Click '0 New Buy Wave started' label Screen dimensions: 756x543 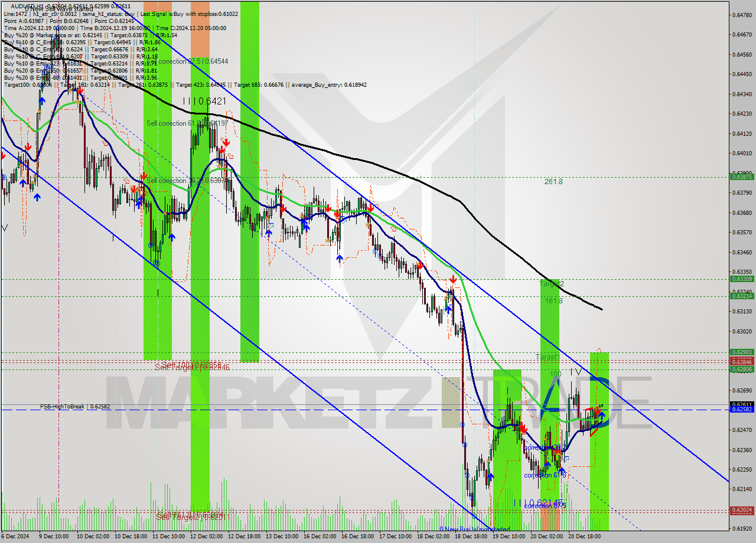(474, 529)
